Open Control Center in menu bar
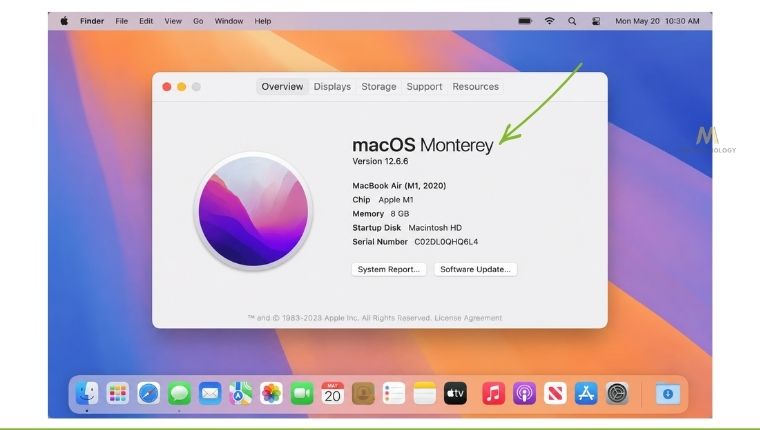The width and height of the screenshot is (760, 430). (596, 21)
